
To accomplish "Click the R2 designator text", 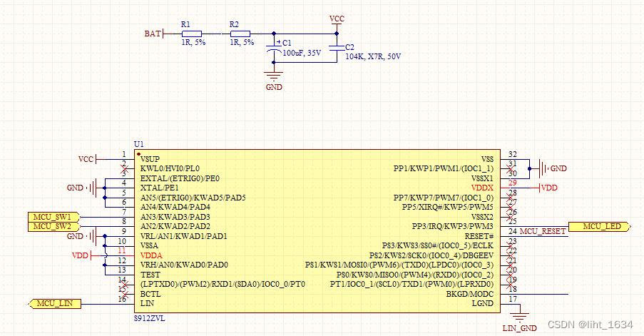I will click(234, 24).
